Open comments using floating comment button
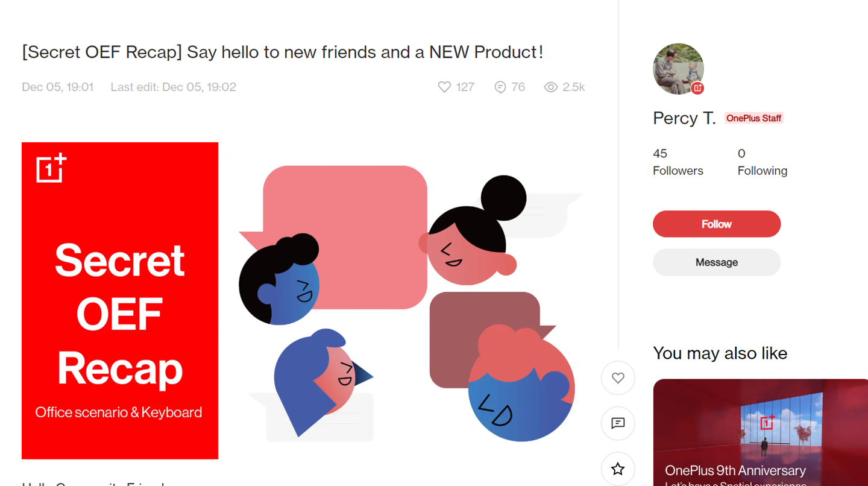The width and height of the screenshot is (868, 486). [618, 423]
